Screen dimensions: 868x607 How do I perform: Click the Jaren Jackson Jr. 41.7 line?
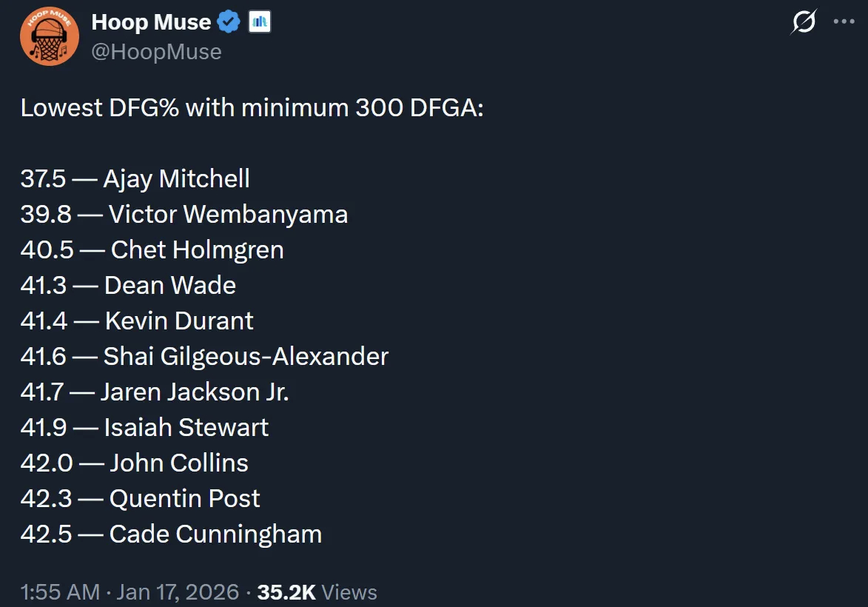click(x=155, y=392)
